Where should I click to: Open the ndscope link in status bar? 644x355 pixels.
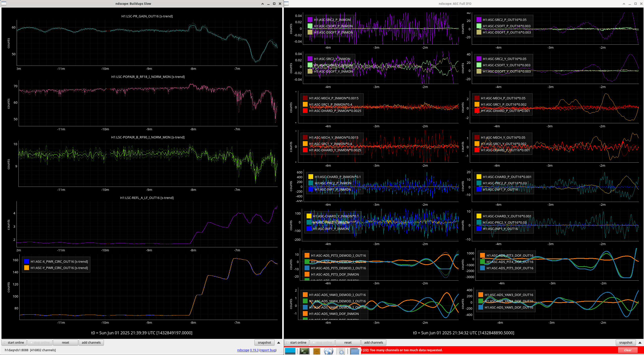pyautogui.click(x=243, y=350)
